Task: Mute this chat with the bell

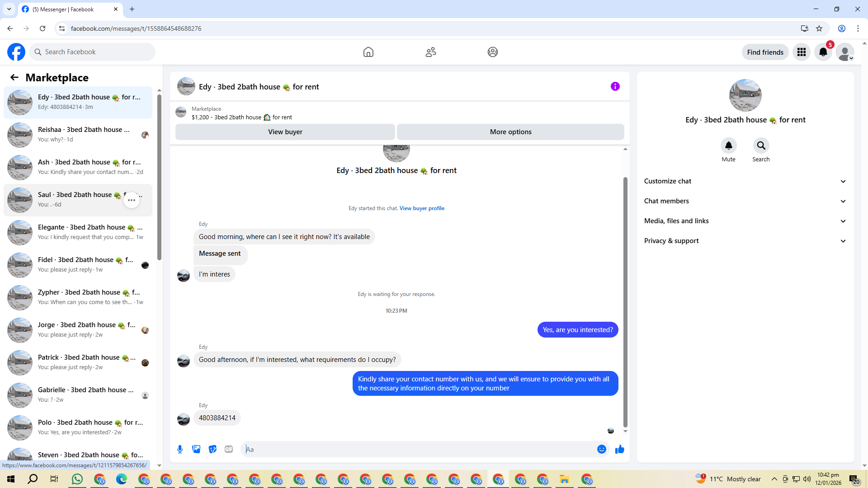Action: click(728, 146)
